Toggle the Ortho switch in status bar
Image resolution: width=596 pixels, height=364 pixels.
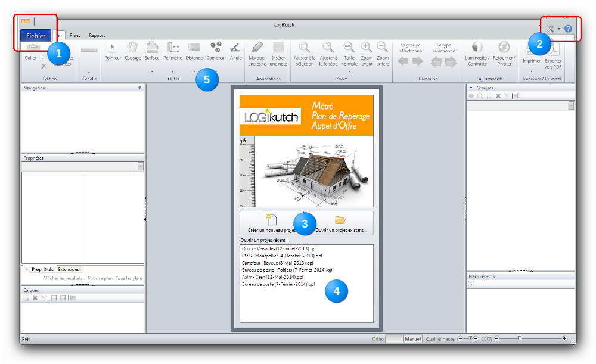[x=394, y=339]
